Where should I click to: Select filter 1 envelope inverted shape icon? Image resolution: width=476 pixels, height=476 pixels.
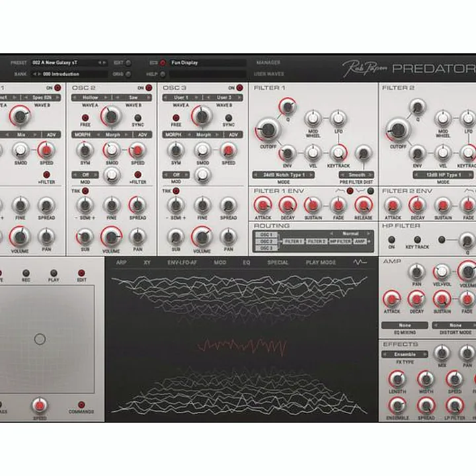[360, 191]
